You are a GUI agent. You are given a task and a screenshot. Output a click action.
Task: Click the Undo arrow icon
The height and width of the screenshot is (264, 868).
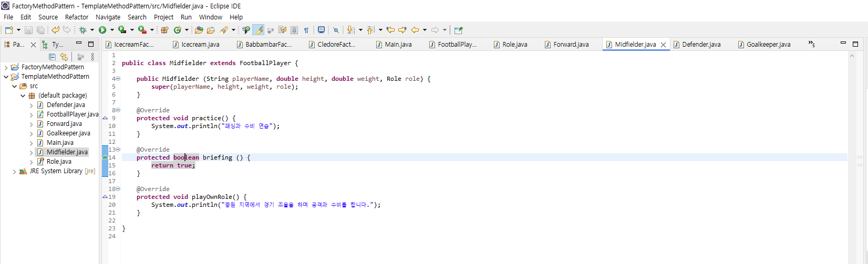click(55, 30)
